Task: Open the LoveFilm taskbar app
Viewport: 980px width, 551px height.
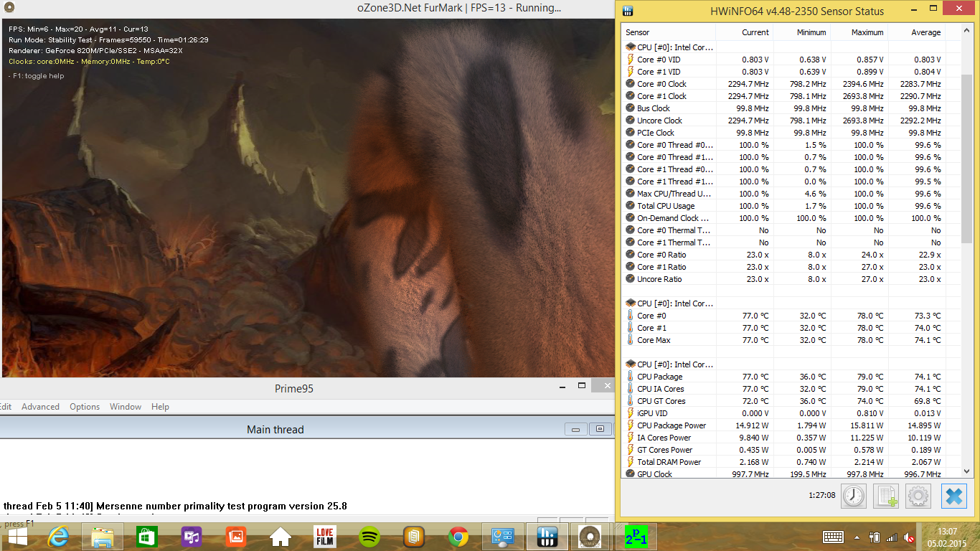Action: point(325,537)
